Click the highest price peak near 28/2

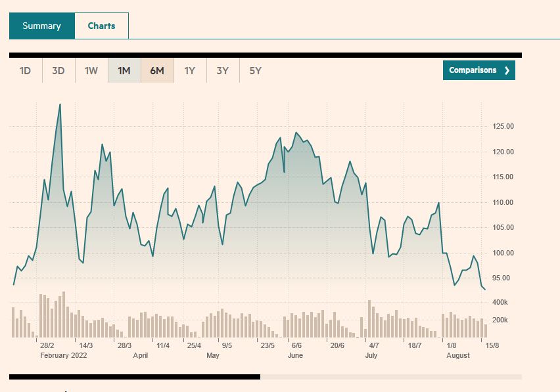click(60, 104)
